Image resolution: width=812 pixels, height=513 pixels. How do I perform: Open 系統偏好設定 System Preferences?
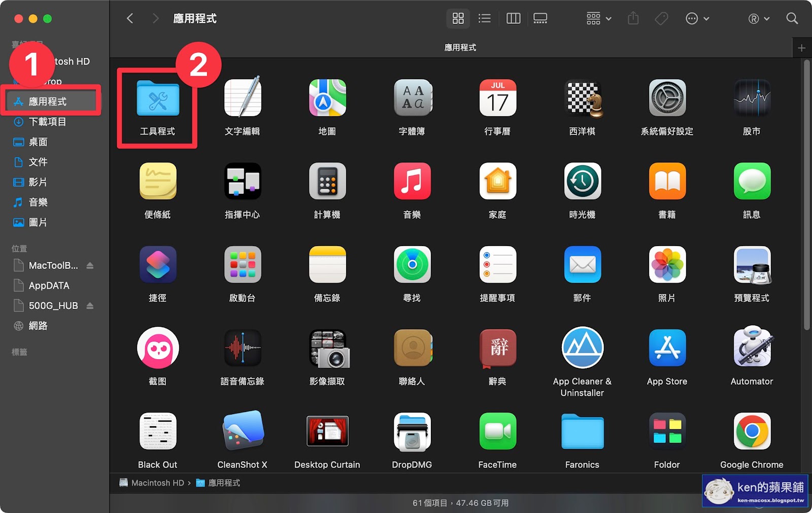pos(667,97)
